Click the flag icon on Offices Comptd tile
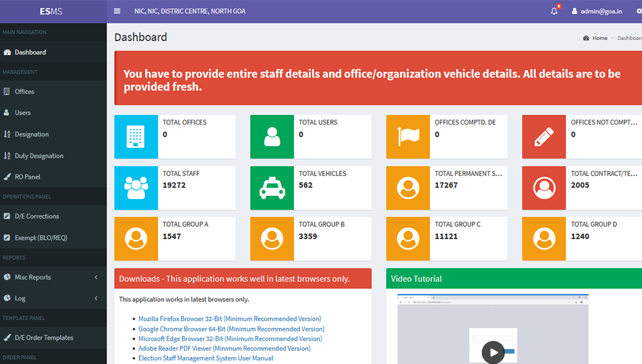 tap(408, 137)
